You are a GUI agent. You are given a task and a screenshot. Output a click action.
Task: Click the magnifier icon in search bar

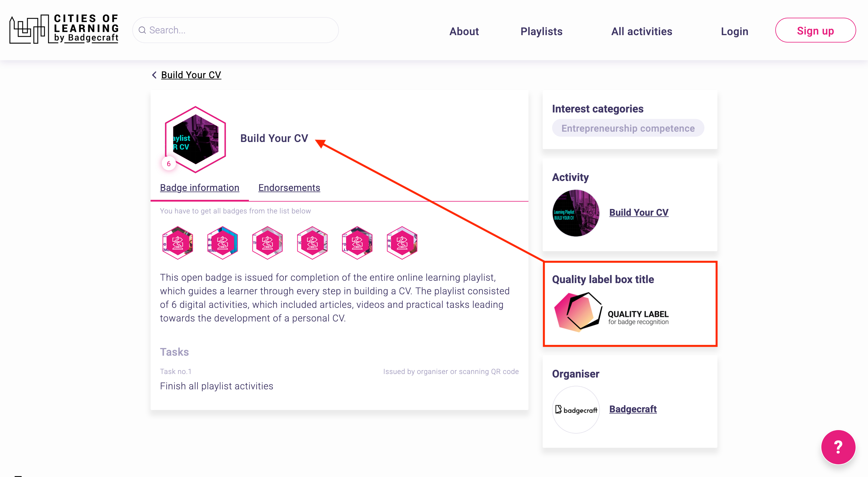(142, 30)
